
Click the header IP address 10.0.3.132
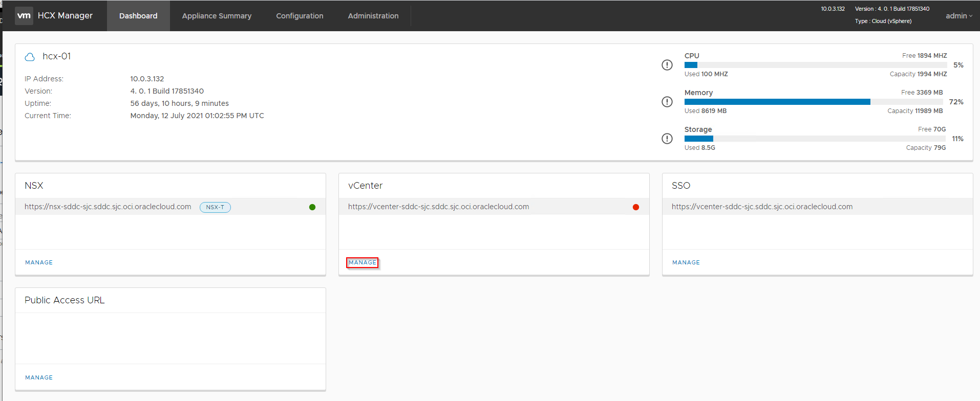point(833,9)
